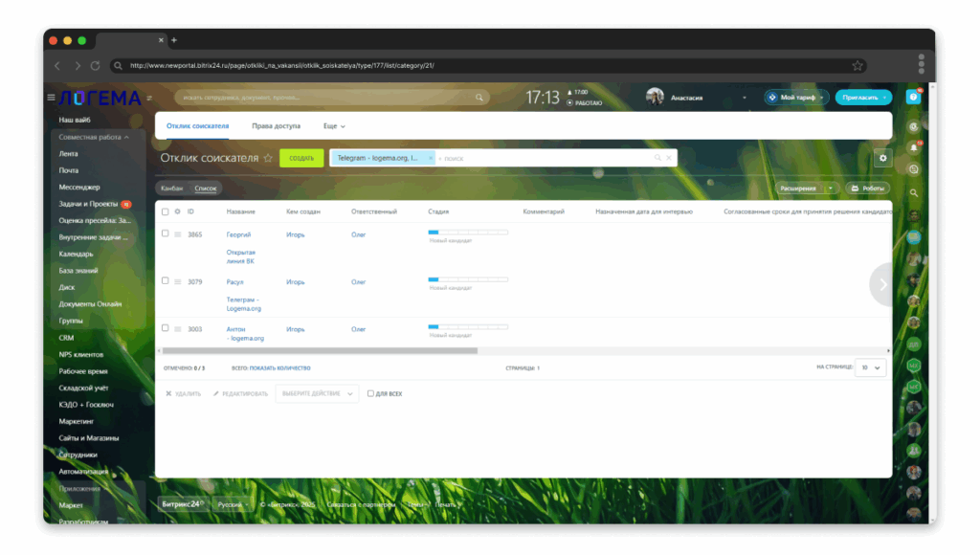Open the Выберите действие dropdown
This screenshot has width=980, height=555.
coord(317,393)
